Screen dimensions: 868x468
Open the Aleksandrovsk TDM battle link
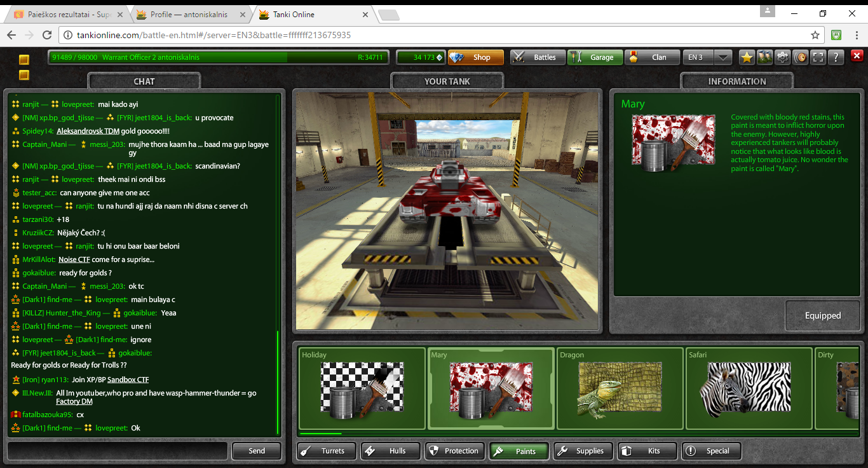pos(88,131)
